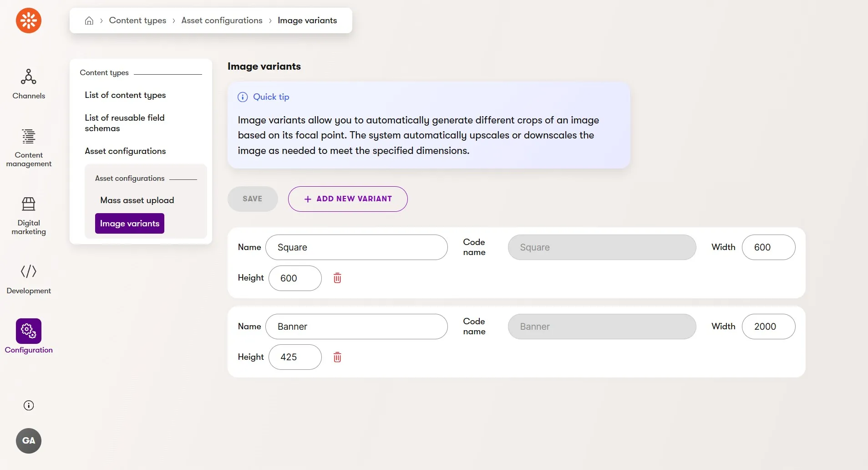Click the Save button
The image size is (868, 470).
253,199
